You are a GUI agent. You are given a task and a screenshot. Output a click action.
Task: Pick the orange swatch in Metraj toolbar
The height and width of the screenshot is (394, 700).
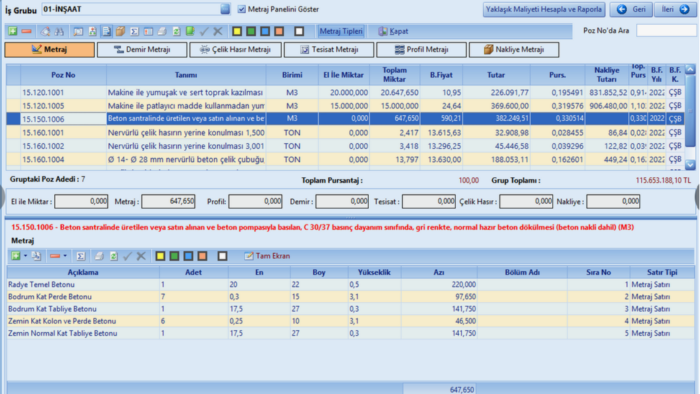click(202, 256)
